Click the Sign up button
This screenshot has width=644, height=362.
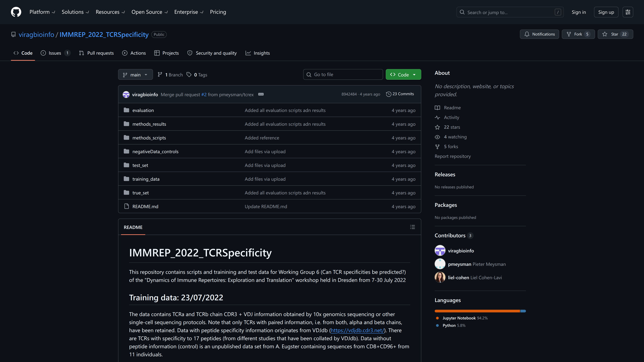[x=606, y=12]
